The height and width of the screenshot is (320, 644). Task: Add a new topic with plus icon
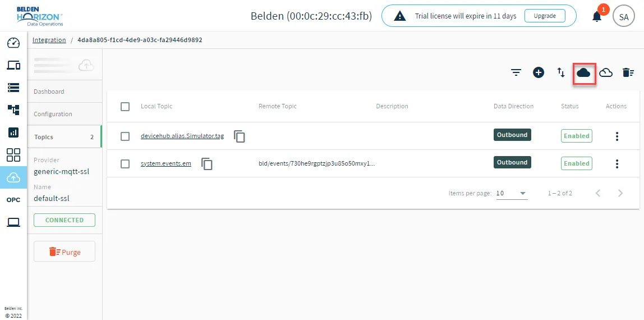539,73
